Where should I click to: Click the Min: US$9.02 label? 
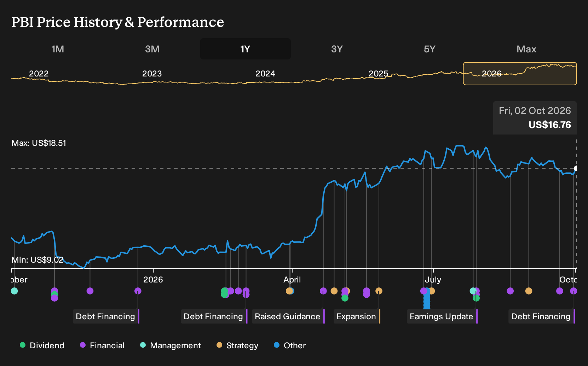[38, 260]
